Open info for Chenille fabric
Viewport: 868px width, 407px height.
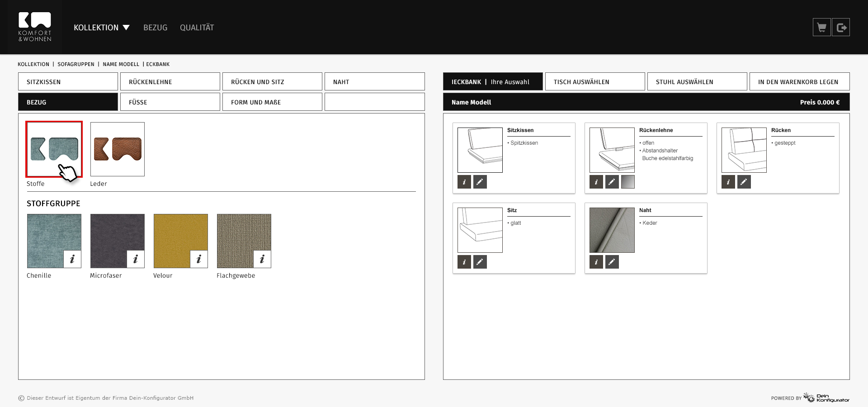click(x=72, y=259)
